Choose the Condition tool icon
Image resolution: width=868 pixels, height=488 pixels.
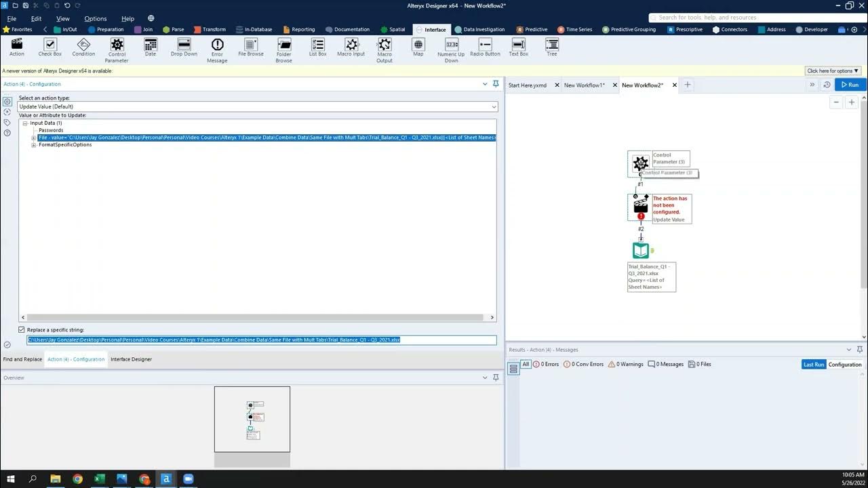point(83,46)
